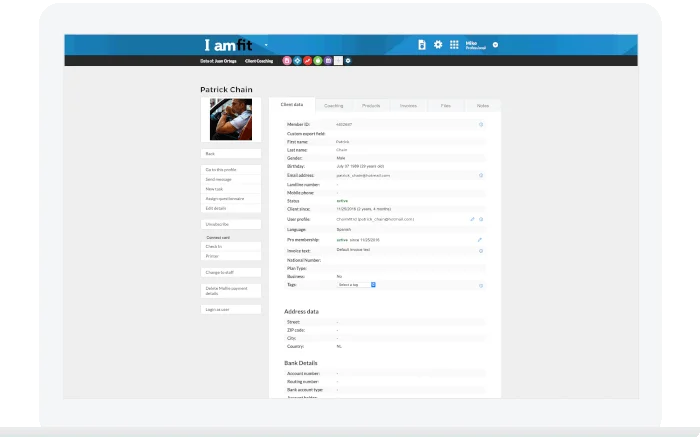Image resolution: width=700 pixels, height=437 pixels.
Task: Click Login as user link
Action: click(x=217, y=310)
